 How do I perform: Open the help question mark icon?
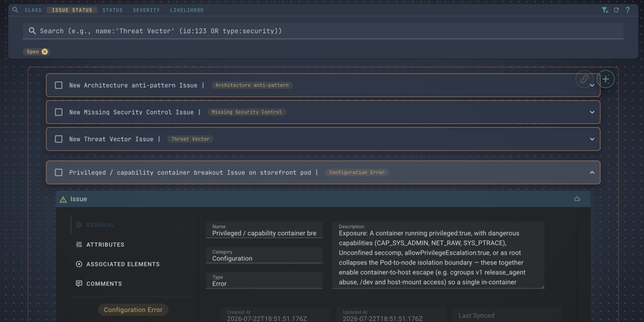tap(627, 10)
